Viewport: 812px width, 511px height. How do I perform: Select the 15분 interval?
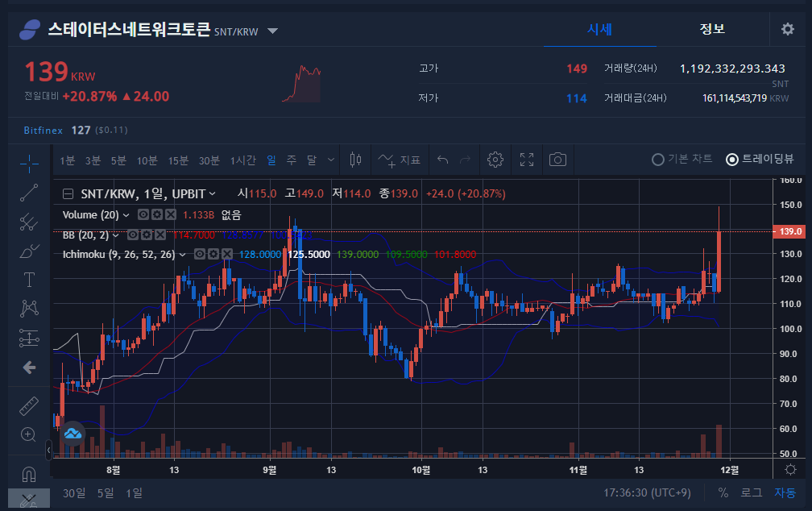click(x=178, y=160)
